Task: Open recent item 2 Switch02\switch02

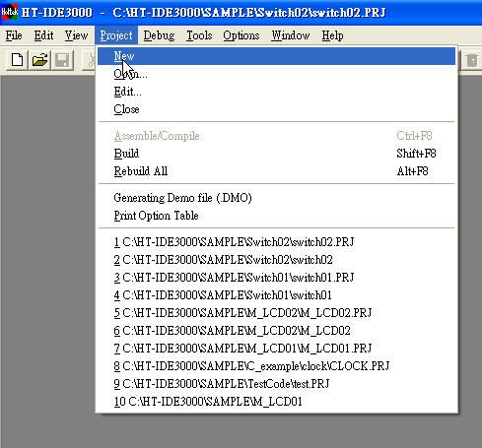Action: 276,260
